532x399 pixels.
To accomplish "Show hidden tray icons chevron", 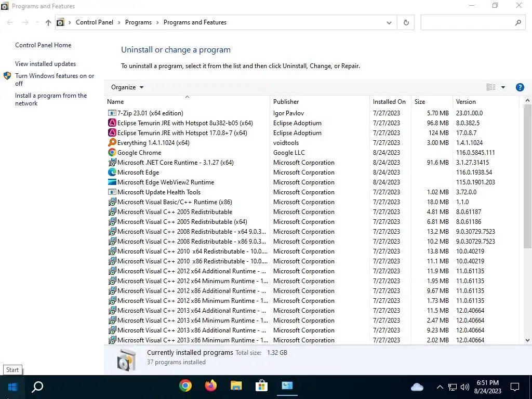I will tap(440, 387).
